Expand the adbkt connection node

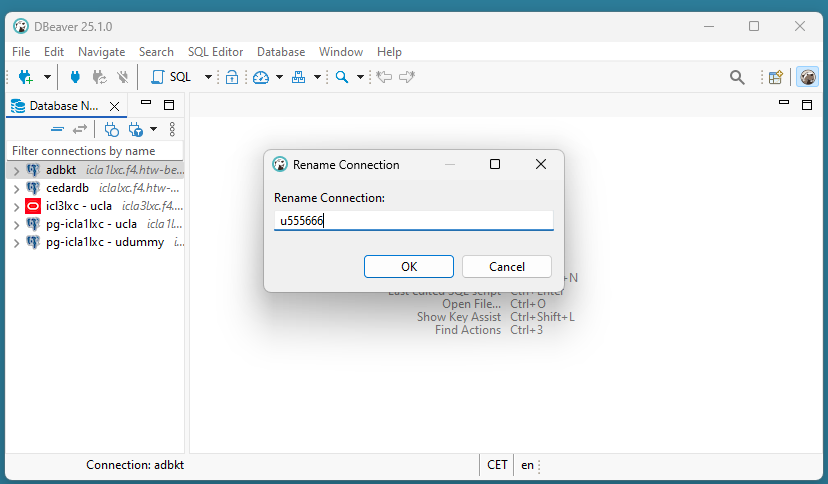pyautogui.click(x=16, y=171)
